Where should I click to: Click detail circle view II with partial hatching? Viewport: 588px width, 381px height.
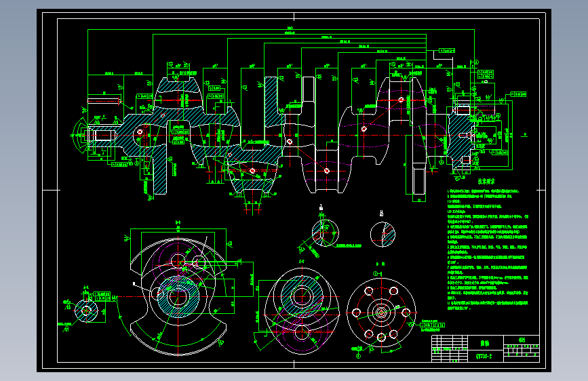pyautogui.click(x=383, y=235)
